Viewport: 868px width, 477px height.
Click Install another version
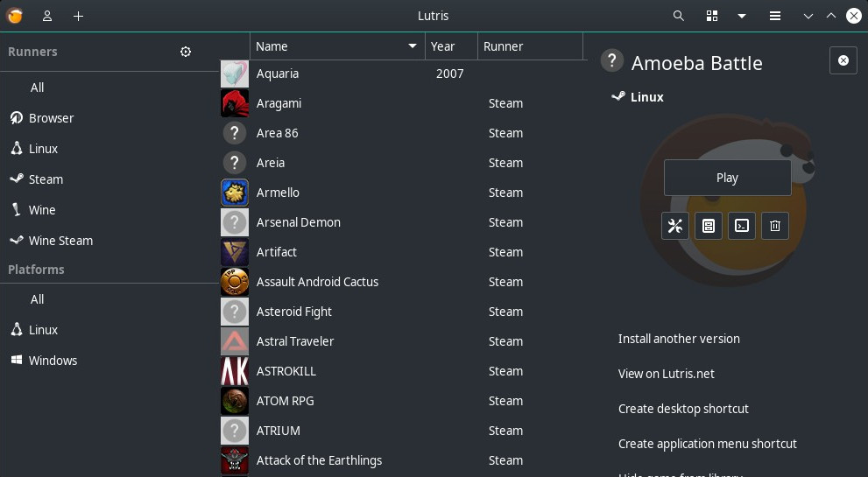point(679,339)
